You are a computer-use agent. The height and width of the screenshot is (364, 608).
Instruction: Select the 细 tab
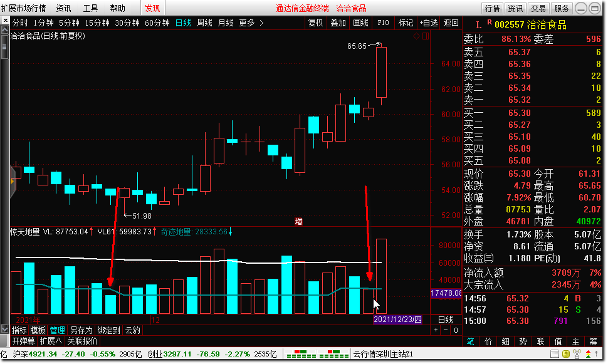pyautogui.click(x=506, y=341)
